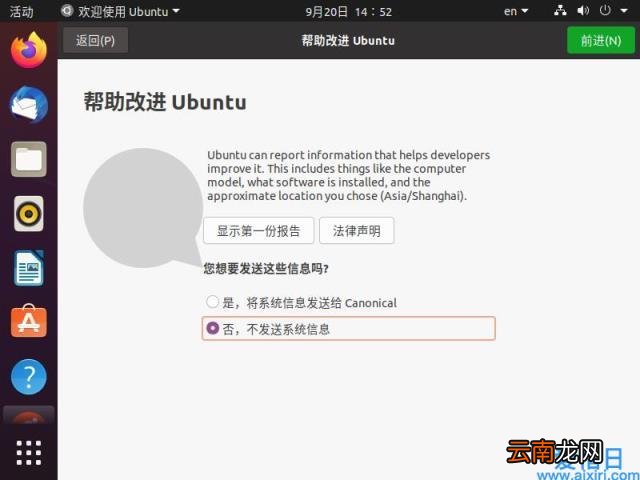Screen dimensions: 640x480
Task: Open the en input language dropdown
Action: point(516,11)
